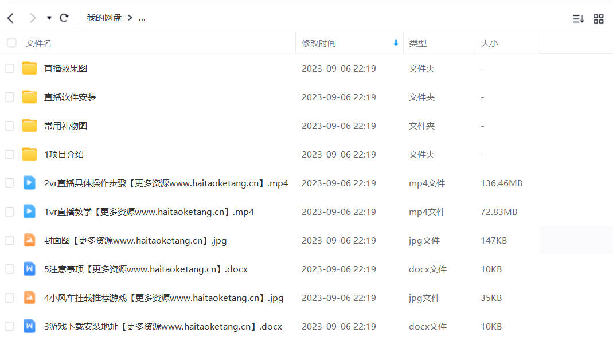The width and height of the screenshot is (613, 364).
Task: Check the 4小风车挂载推荐游戏 jpg checkbox
Action: [x=9, y=298]
